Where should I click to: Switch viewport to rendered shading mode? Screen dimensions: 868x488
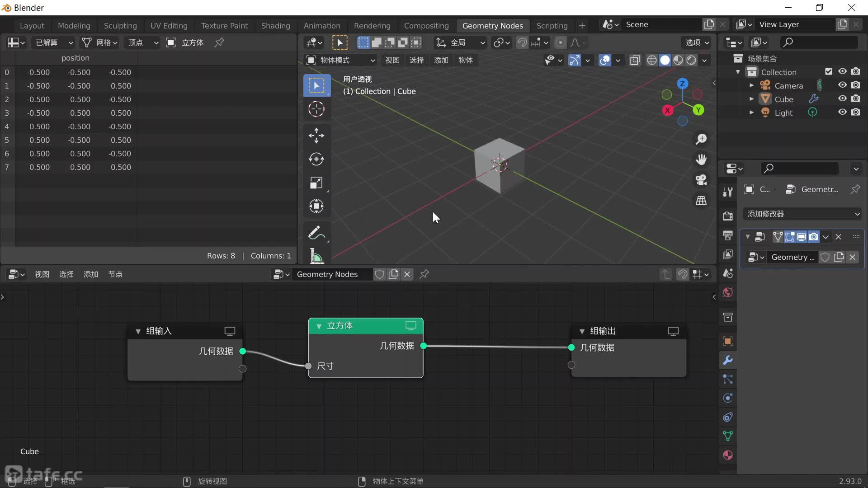pyautogui.click(x=692, y=60)
